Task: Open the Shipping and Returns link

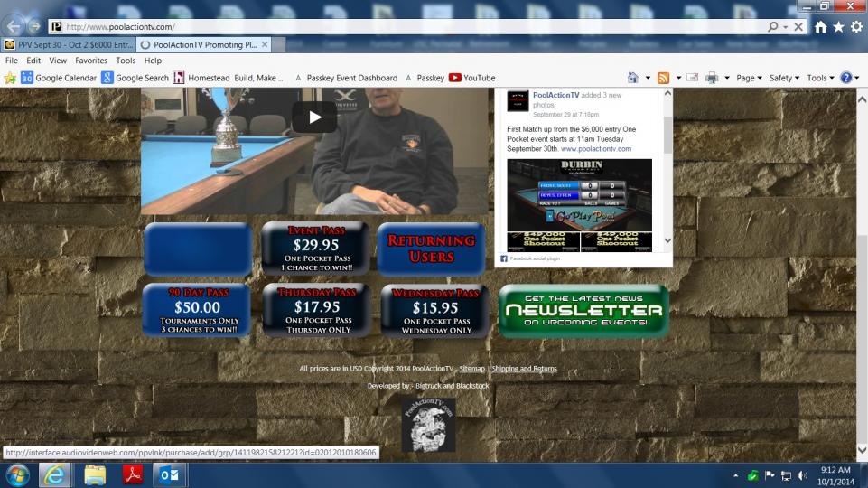Action: 524,369
